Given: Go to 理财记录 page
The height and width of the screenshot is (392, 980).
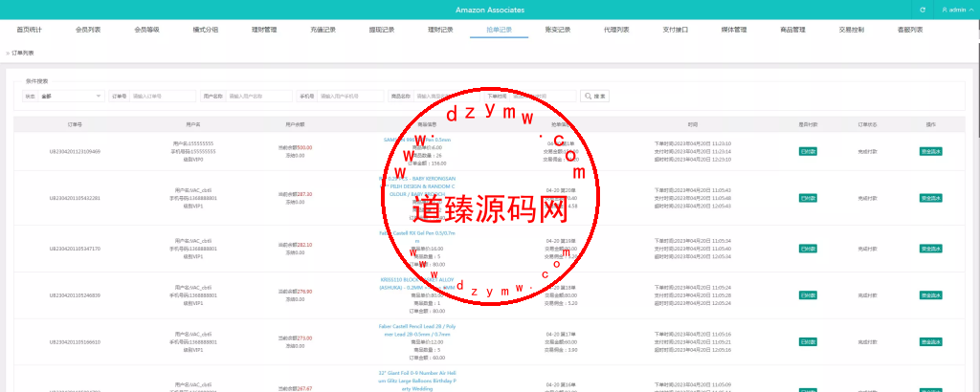Looking at the screenshot, I should 440,30.
